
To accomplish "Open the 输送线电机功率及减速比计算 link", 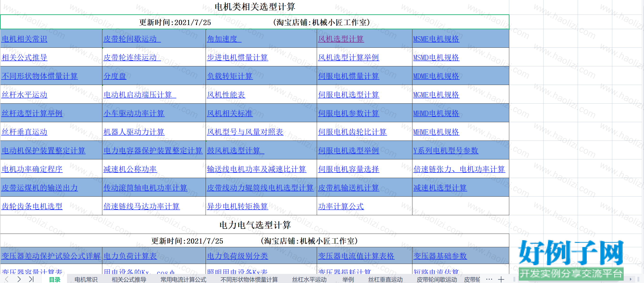I will click(x=256, y=169).
